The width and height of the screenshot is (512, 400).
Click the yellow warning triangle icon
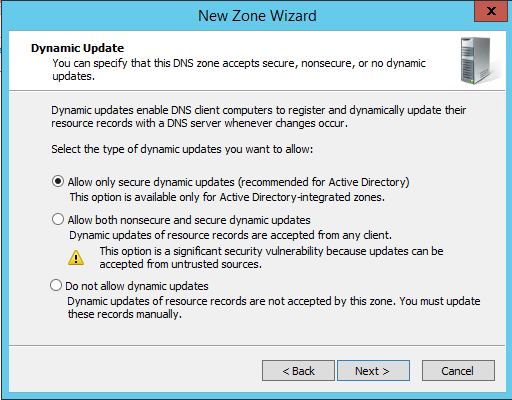(x=76, y=258)
